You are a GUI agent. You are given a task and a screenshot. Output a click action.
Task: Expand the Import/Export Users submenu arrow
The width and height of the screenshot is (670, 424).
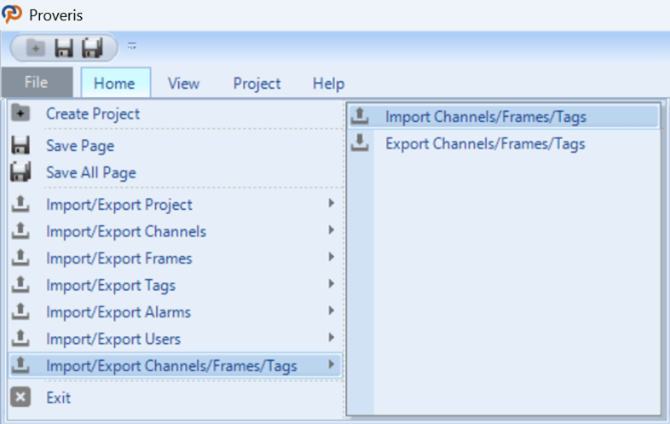pyautogui.click(x=331, y=338)
